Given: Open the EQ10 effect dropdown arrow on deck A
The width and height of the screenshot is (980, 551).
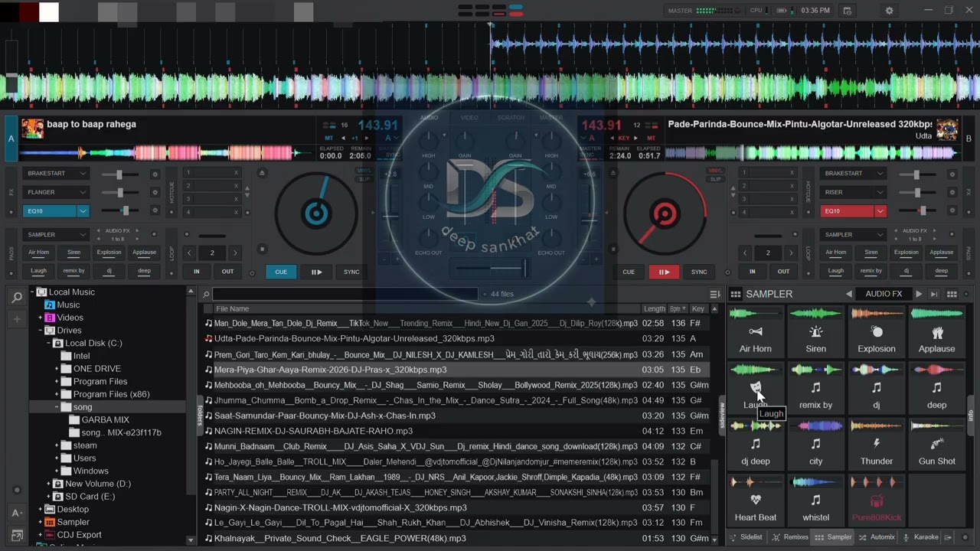Looking at the screenshot, I should pos(83,211).
